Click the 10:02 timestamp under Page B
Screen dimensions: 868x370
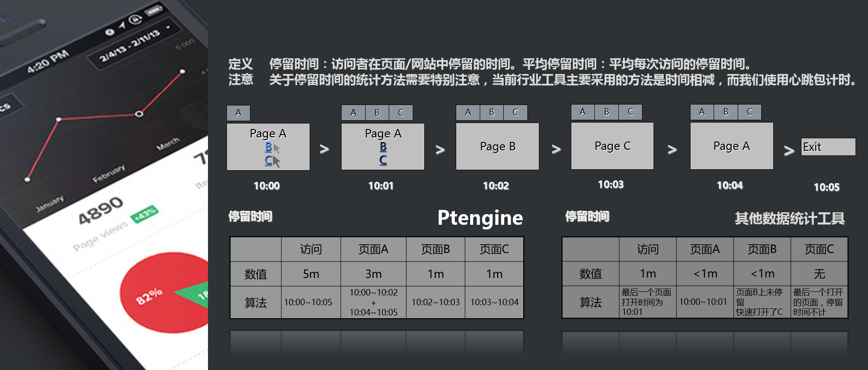pos(496,186)
